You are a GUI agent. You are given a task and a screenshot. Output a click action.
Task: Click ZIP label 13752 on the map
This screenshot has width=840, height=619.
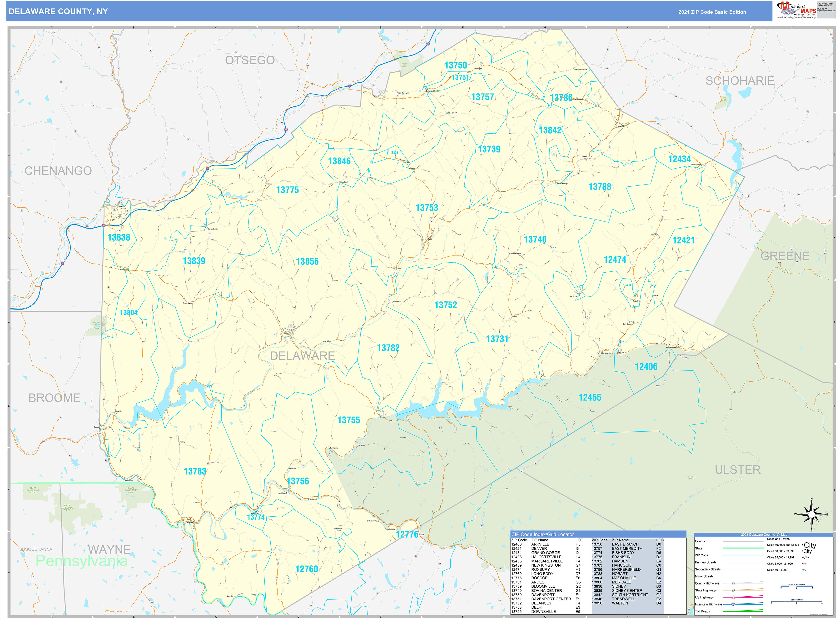tap(446, 305)
